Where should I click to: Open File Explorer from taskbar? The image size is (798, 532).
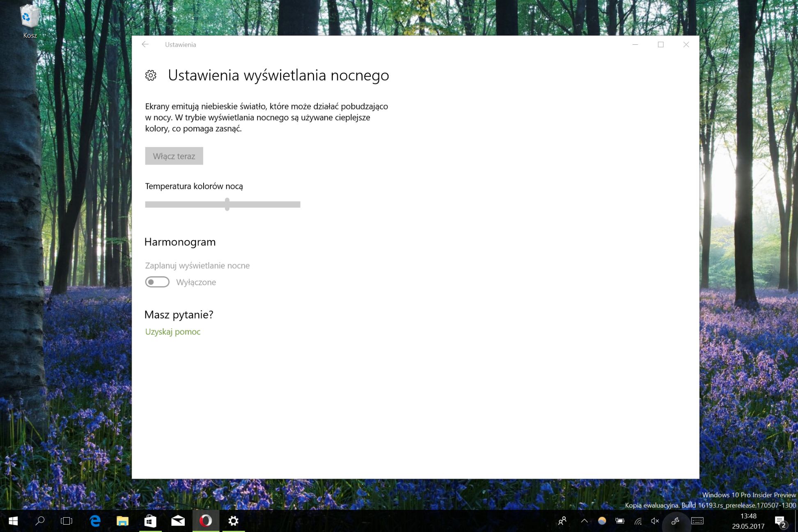(122, 521)
